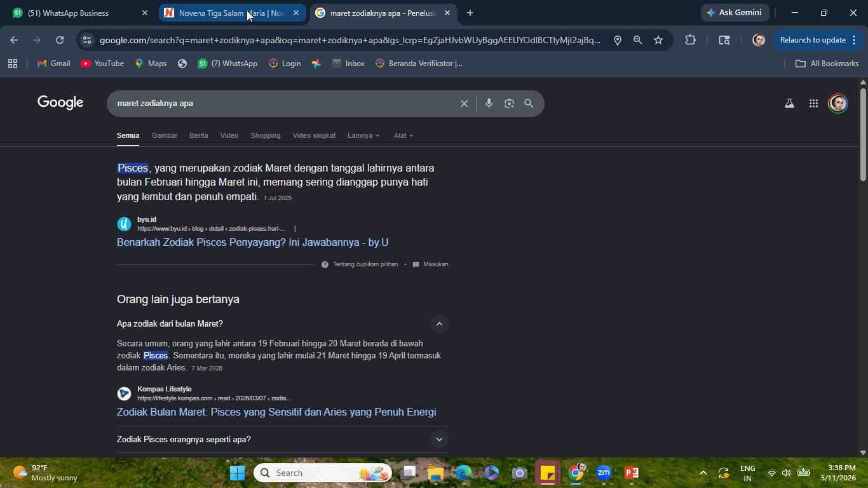
Task: Reload the current page
Action: 60,40
